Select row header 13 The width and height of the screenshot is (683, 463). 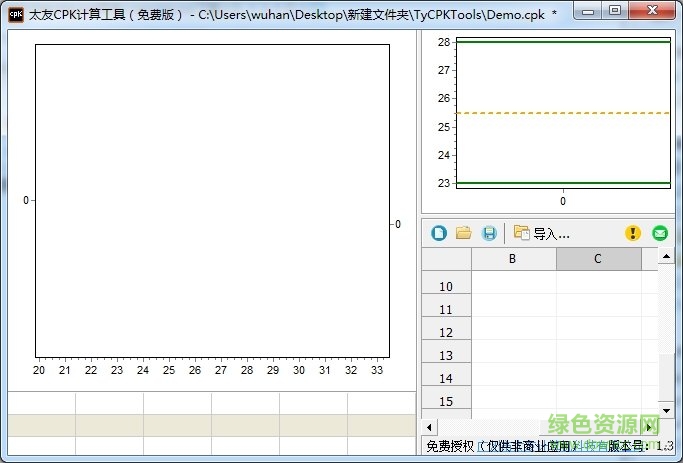click(x=446, y=351)
